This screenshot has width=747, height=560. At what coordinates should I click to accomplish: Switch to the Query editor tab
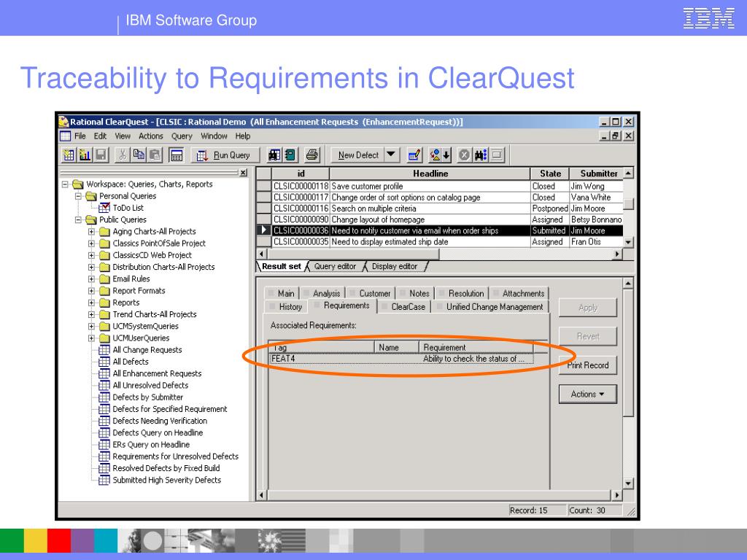[x=335, y=267]
